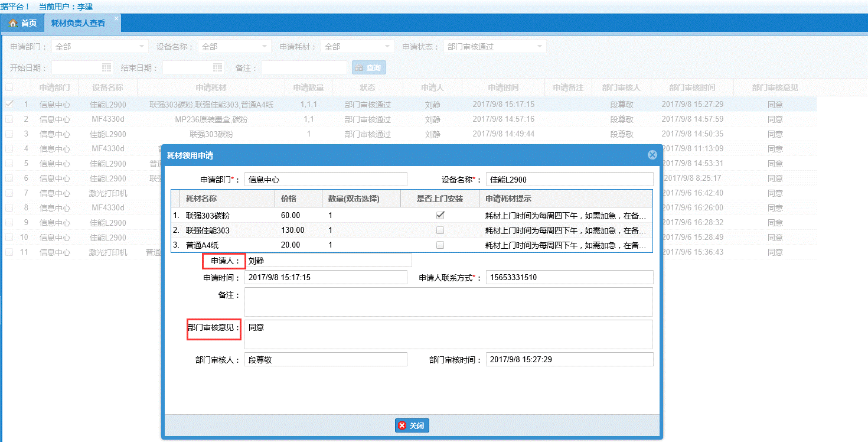
Task: Toggle the select-all checkbox in table header
Action: [x=9, y=87]
